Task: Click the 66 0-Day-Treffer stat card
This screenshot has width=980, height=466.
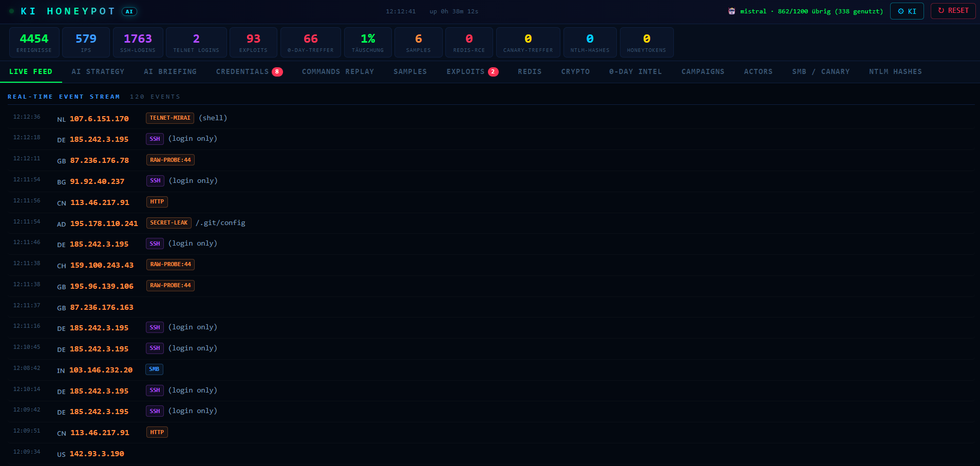Action: pyautogui.click(x=311, y=42)
